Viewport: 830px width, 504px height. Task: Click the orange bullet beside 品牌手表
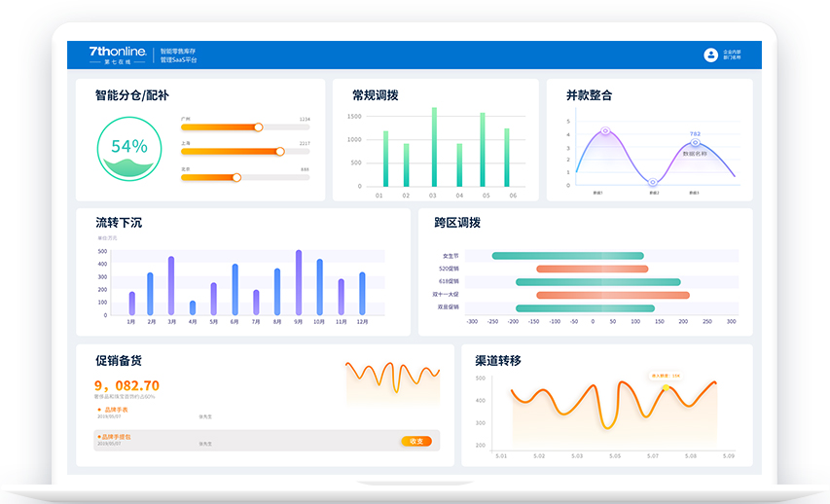click(99, 410)
